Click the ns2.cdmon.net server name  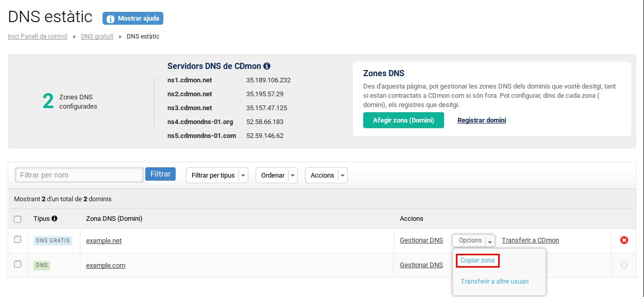[190, 94]
